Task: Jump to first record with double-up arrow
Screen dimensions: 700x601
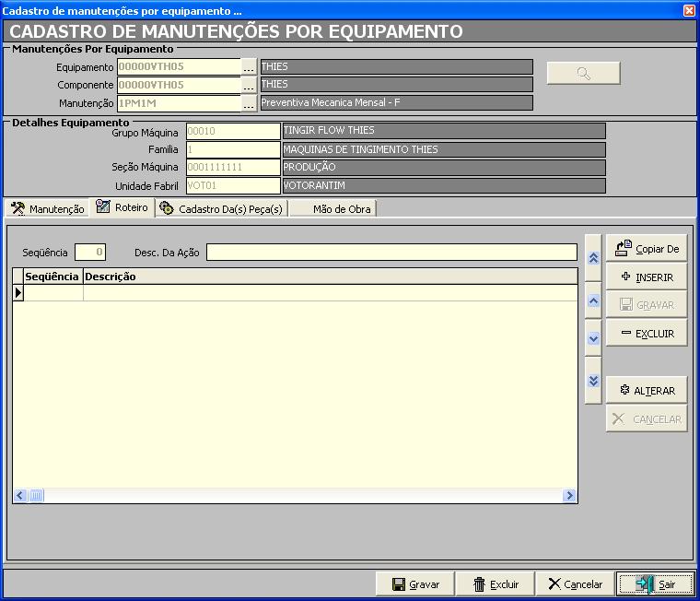Action: (x=593, y=259)
